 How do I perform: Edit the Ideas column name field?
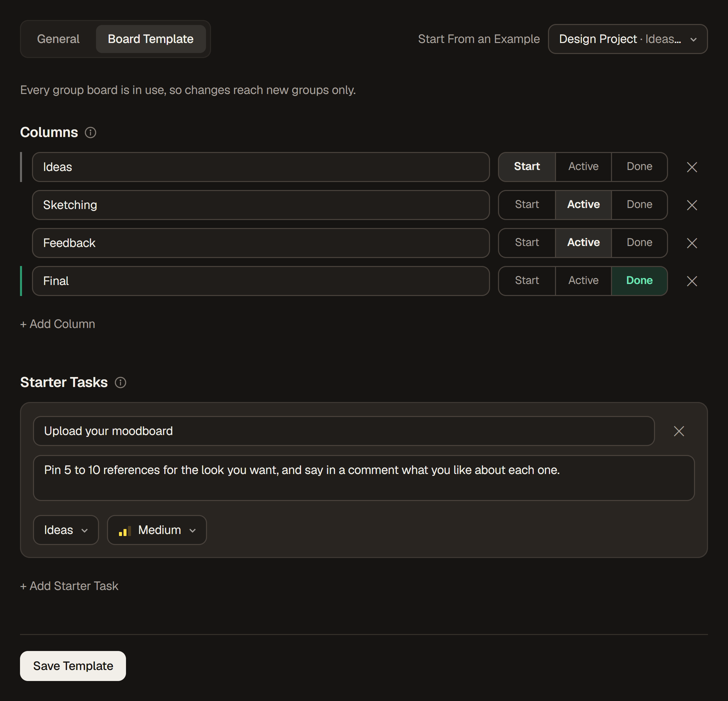261,167
